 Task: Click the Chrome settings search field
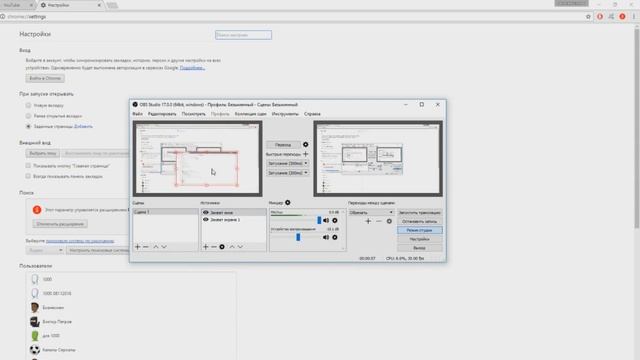coord(243,35)
